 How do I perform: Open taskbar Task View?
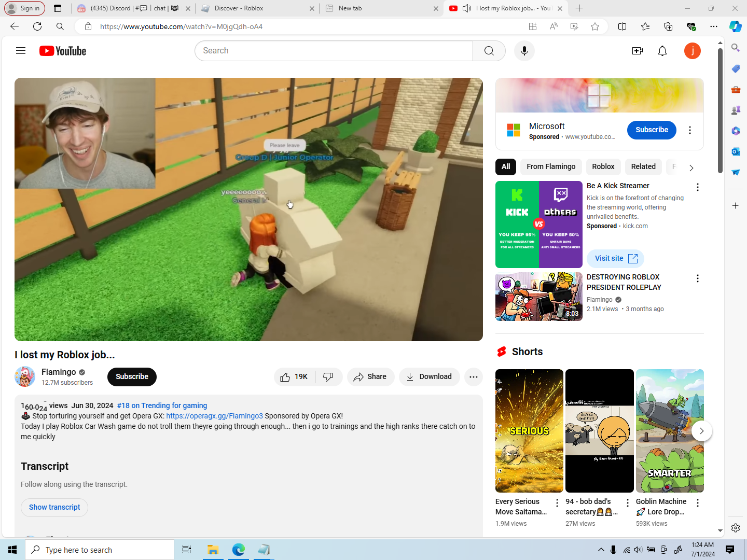(187, 550)
